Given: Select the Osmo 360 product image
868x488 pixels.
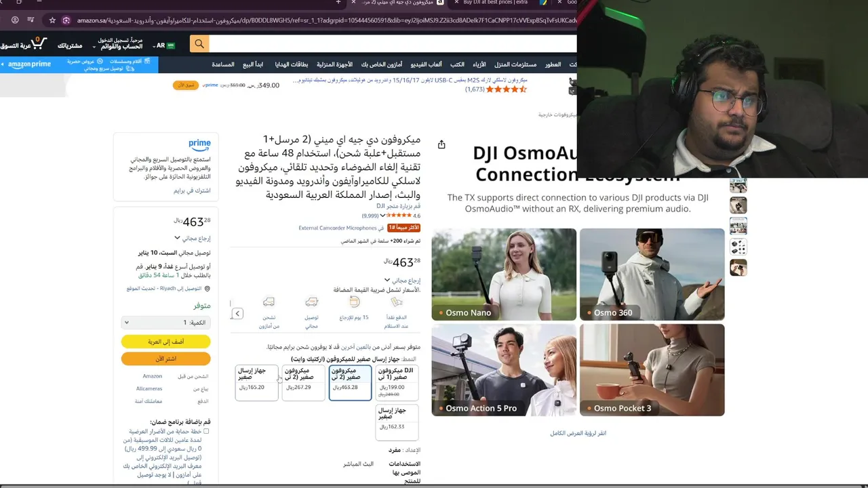Looking at the screenshot, I should click(652, 274).
